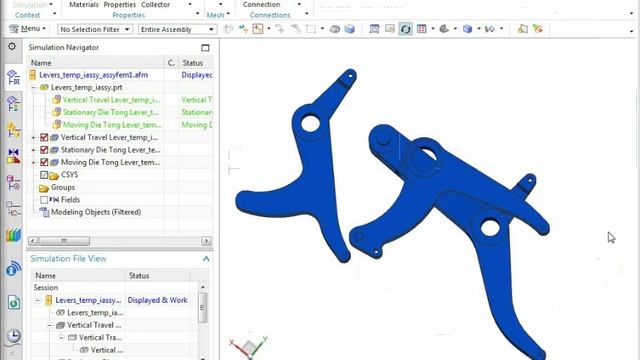
Task: Click Connection in the ribbon
Action: [261, 4]
